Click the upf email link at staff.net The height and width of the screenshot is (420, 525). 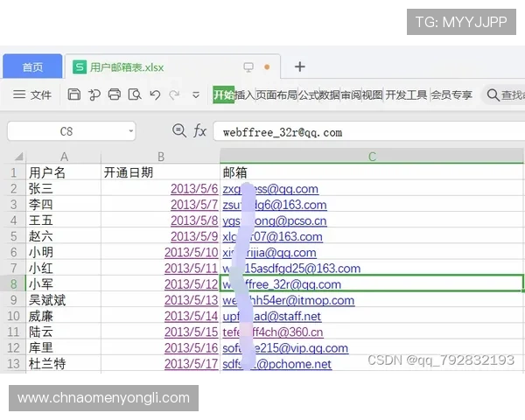(x=271, y=316)
